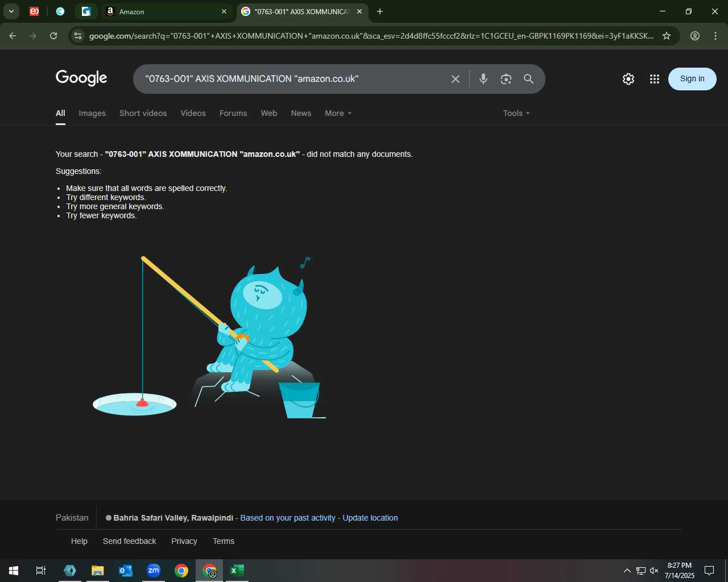Open Based on your past activity link
The width and height of the screenshot is (728, 582).
[288, 518]
